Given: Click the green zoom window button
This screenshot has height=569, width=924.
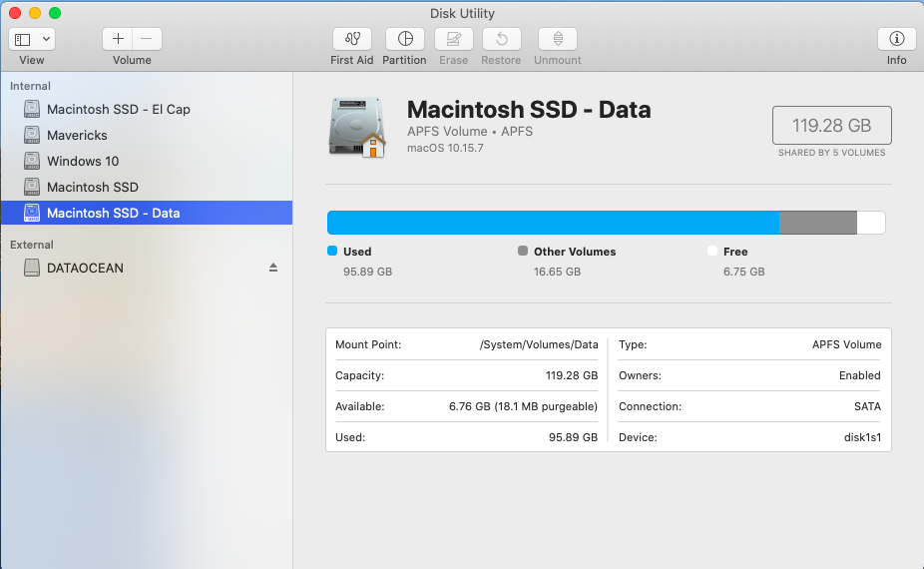Looking at the screenshot, I should [x=55, y=13].
